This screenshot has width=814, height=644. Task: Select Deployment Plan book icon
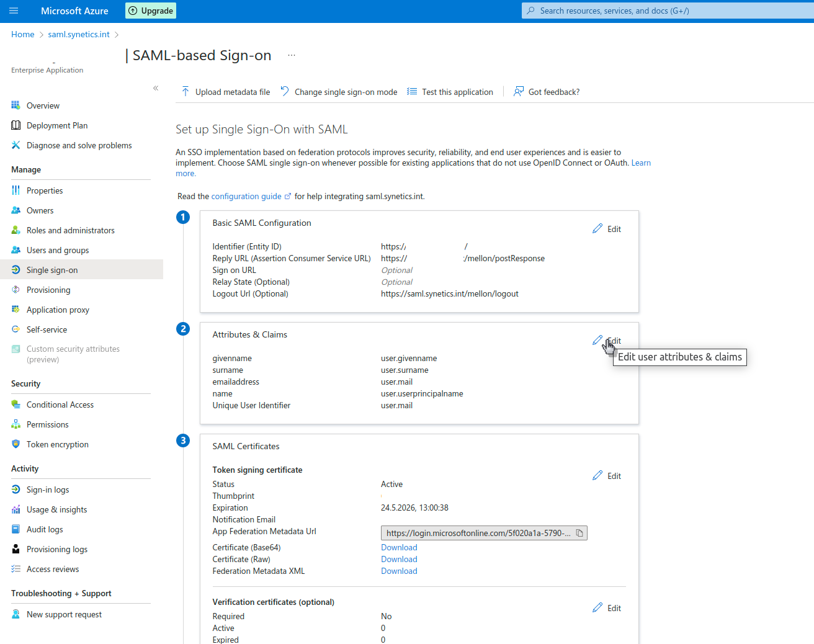coord(16,125)
